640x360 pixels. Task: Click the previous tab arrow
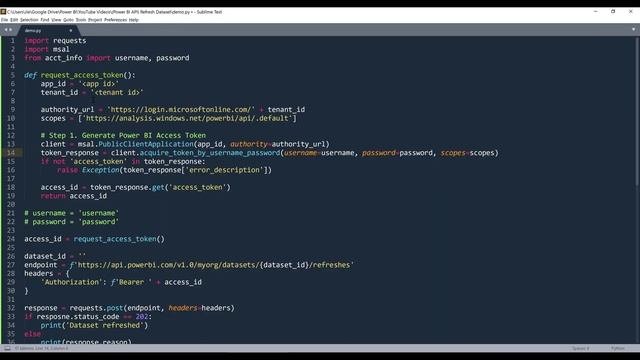coord(6,30)
